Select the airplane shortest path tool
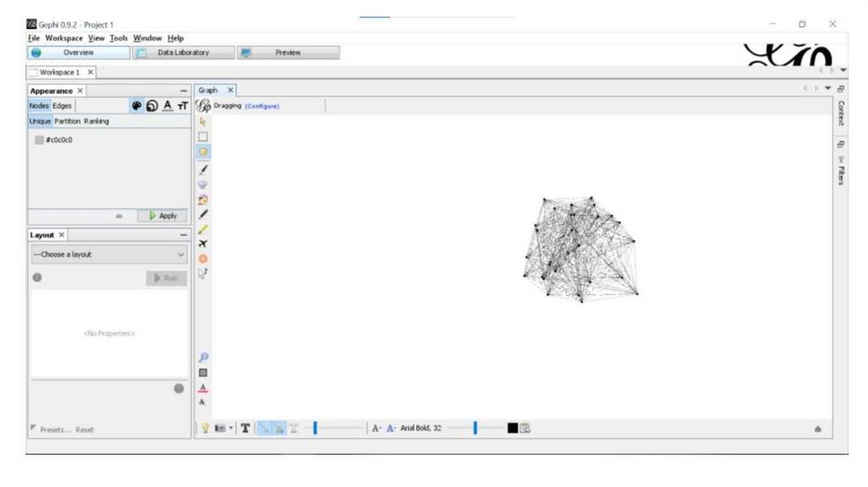868x487 pixels. 203,243
